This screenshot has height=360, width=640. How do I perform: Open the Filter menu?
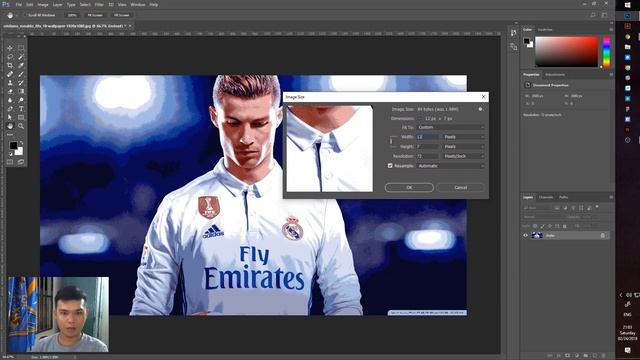pos(99,4)
